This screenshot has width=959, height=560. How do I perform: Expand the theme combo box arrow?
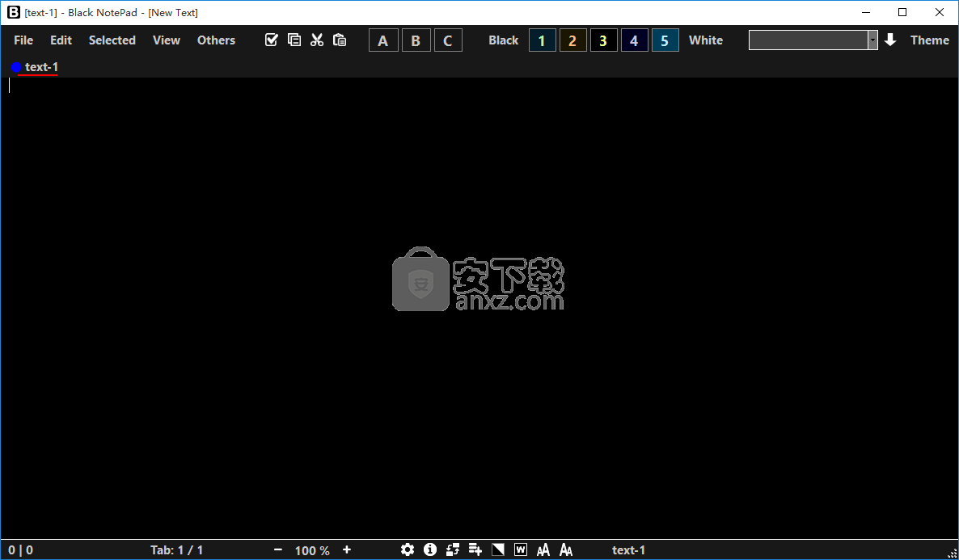(x=872, y=40)
